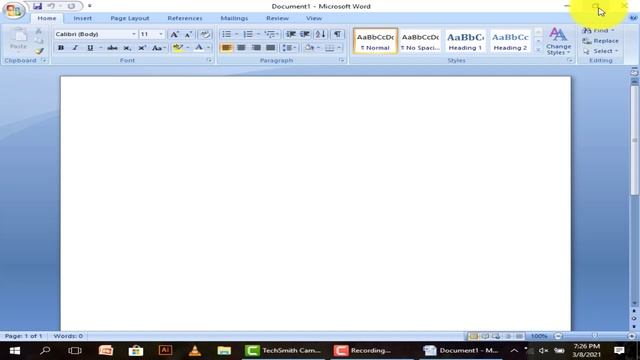
Task: Apply the Heading 2 style
Action: pos(510,41)
